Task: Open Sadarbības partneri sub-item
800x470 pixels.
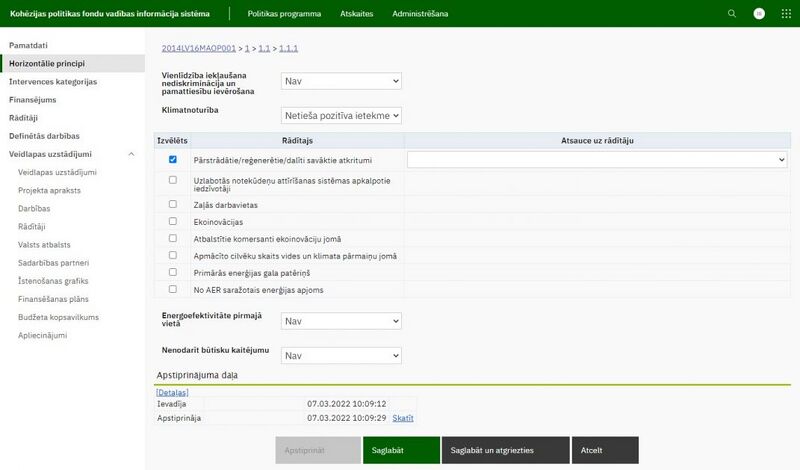Action: click(54, 263)
